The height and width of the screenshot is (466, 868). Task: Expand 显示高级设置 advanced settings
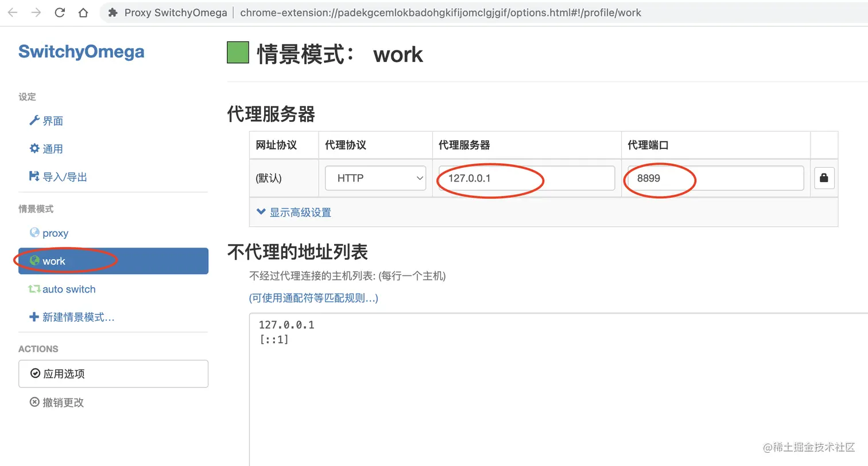pyautogui.click(x=293, y=213)
